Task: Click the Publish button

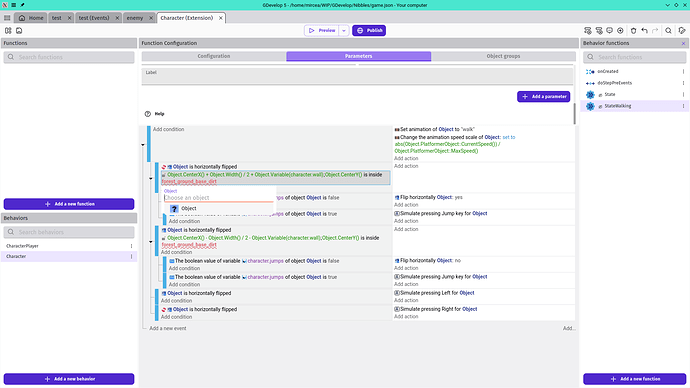Action: [x=369, y=30]
